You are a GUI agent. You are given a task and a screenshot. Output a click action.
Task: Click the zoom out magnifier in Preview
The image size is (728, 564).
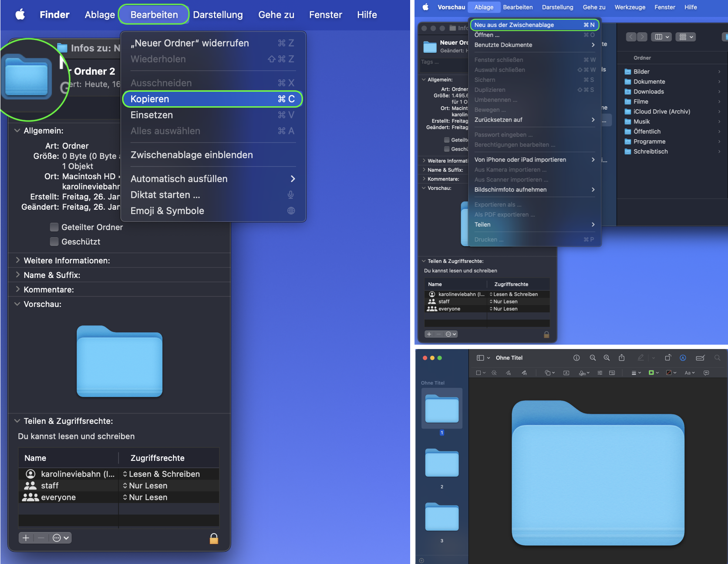coord(593,358)
